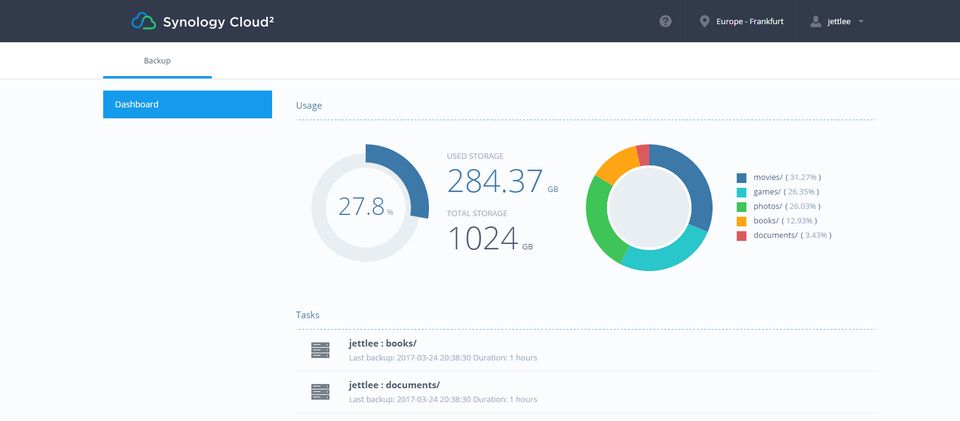Screen dimensions: 960x421
Task: Click the green photos/ legend swatch
Action: pyautogui.click(x=741, y=207)
